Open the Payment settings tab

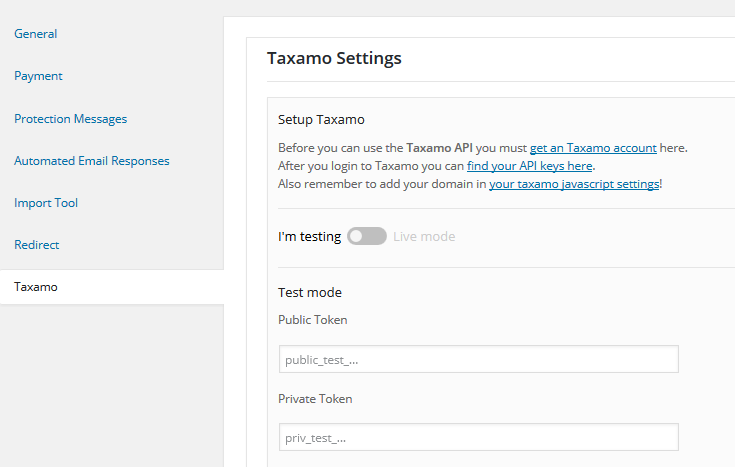[38, 76]
